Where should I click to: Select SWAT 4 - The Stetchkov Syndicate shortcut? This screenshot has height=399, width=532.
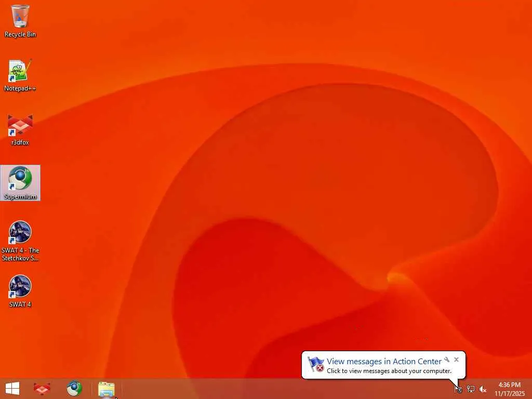coord(20,241)
